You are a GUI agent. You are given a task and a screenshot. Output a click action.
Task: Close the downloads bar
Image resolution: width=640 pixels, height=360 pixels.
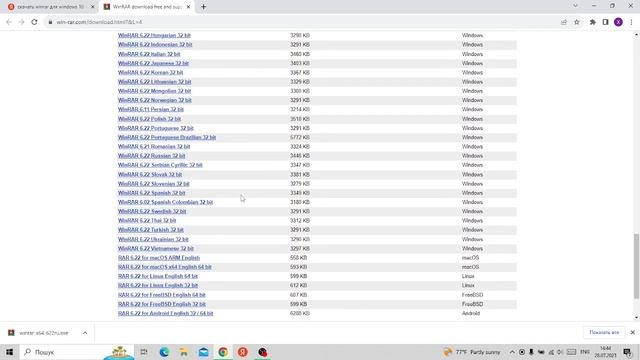tap(632, 333)
